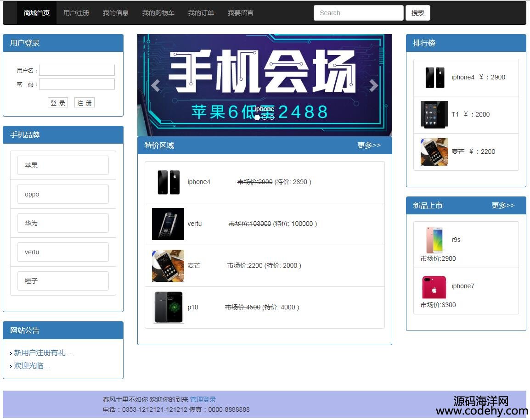The image size is (530, 420).
Task: Open 我要留言 nav item
Action: [240, 13]
